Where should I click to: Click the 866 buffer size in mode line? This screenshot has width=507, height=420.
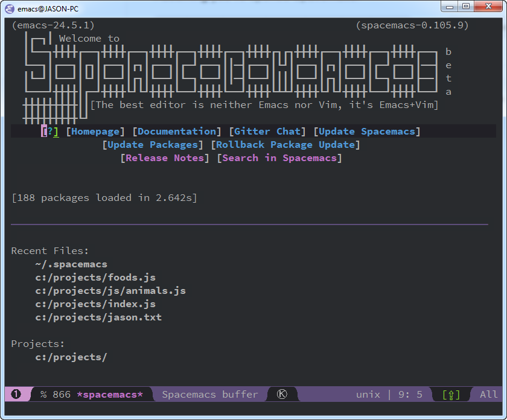pos(62,395)
